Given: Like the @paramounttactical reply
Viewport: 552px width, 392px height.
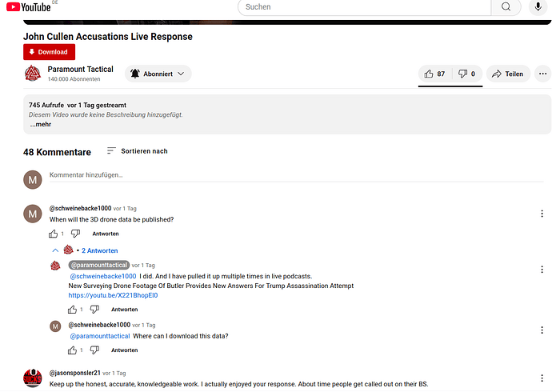Looking at the screenshot, I should 73,310.
